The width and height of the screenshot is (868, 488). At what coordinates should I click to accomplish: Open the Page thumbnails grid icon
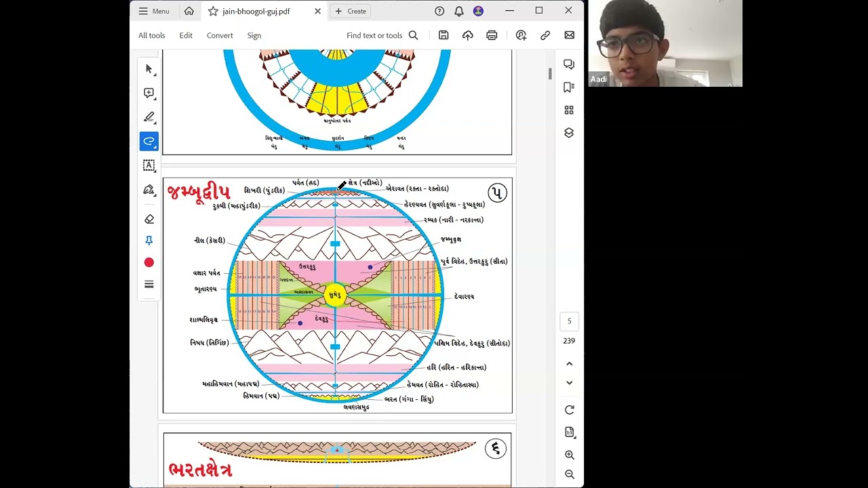pos(569,110)
